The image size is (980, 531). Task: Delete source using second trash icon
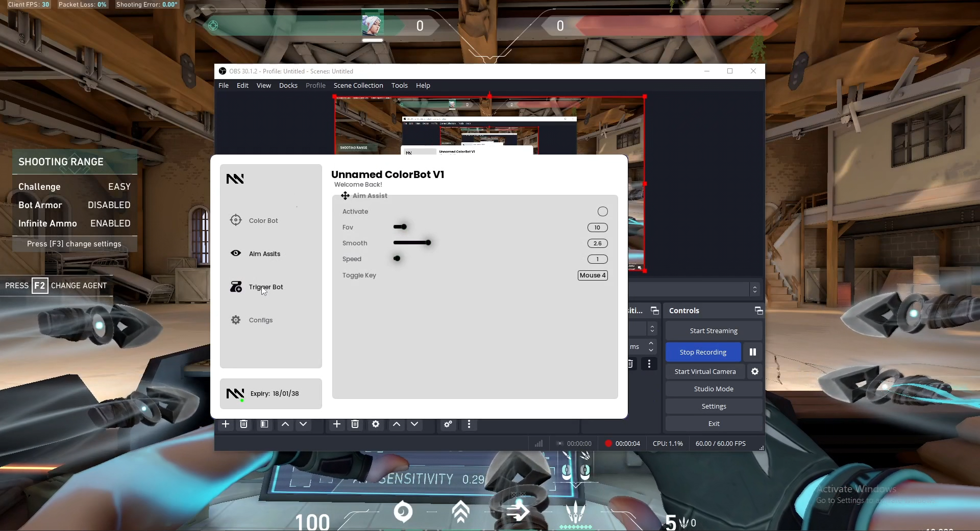(x=355, y=424)
